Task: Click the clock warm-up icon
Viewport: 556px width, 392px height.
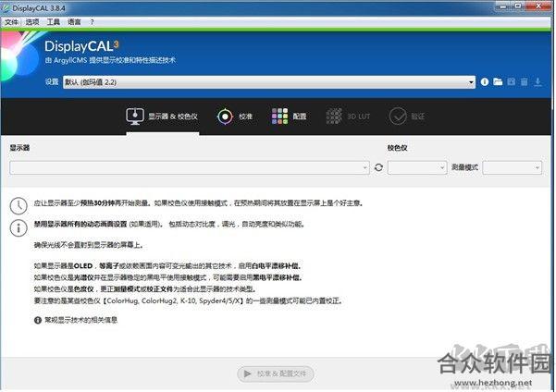Action: click(19, 205)
